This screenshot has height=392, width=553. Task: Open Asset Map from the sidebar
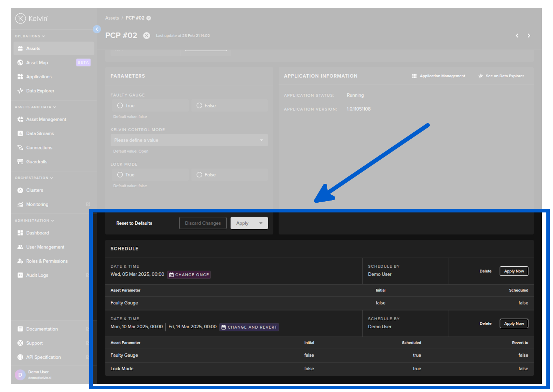(x=37, y=63)
